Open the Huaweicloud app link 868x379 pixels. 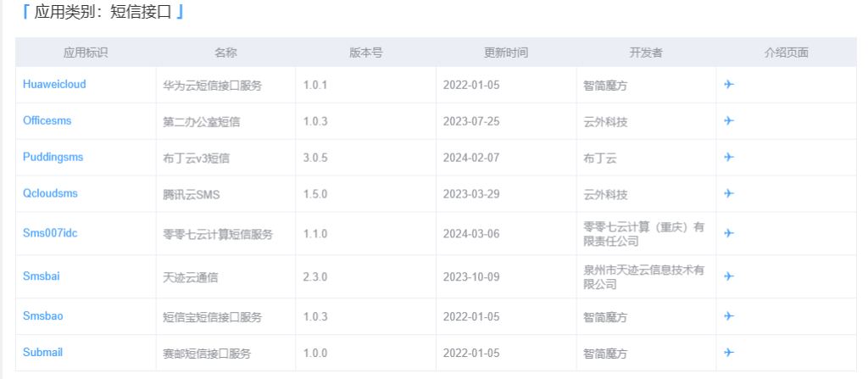coord(54,84)
